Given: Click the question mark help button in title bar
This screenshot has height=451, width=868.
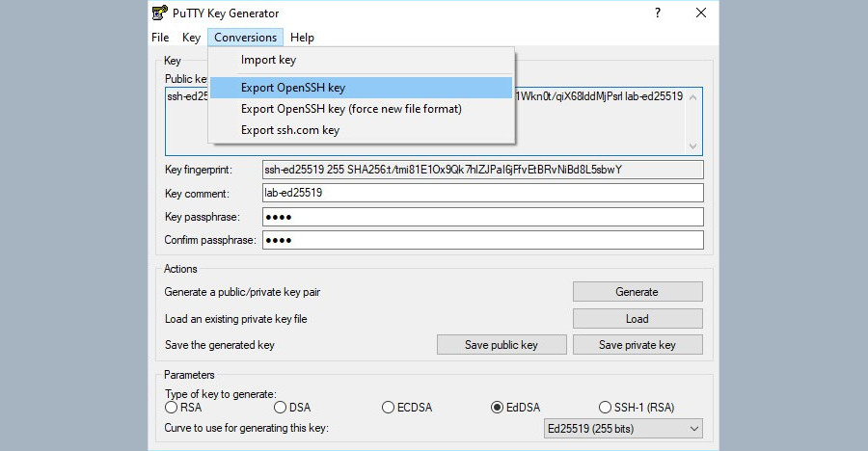Looking at the screenshot, I should click(658, 13).
